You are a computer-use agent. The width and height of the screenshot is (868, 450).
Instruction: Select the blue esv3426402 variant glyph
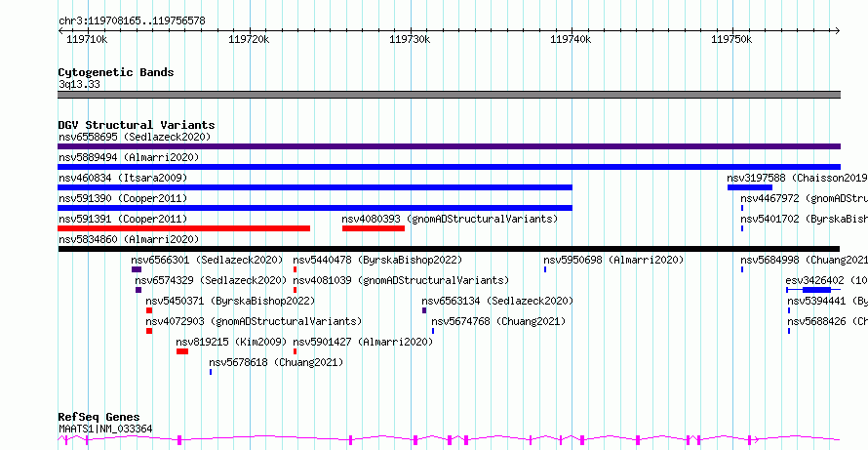point(813,290)
